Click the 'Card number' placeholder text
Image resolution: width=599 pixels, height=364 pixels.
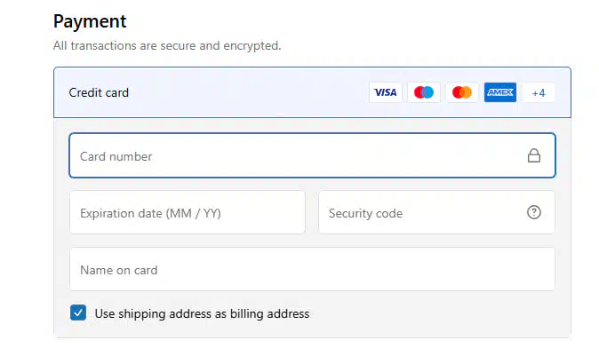tap(116, 156)
